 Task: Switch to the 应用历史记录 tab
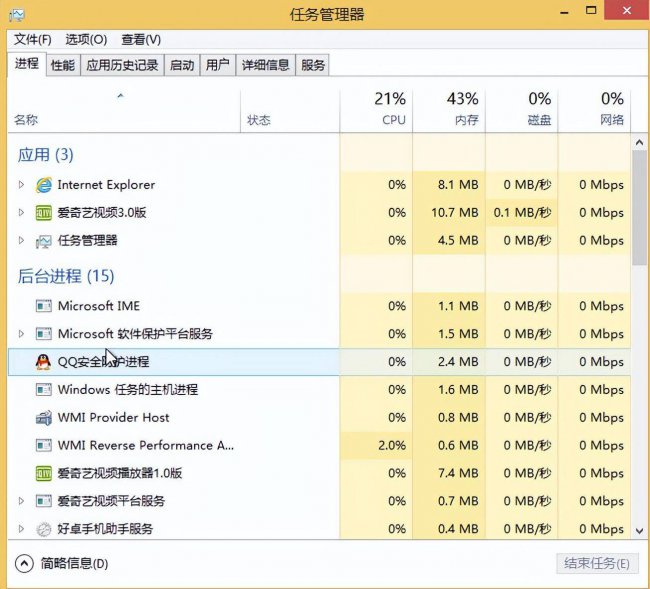click(122, 65)
